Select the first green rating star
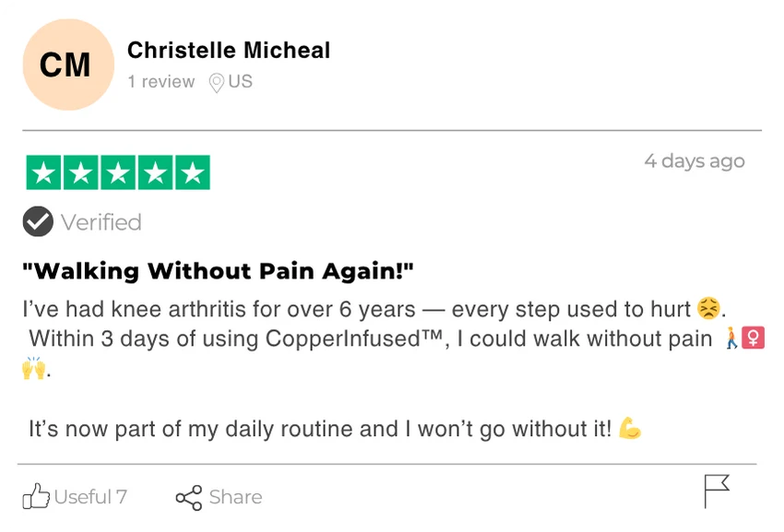784x532 pixels. click(x=44, y=172)
